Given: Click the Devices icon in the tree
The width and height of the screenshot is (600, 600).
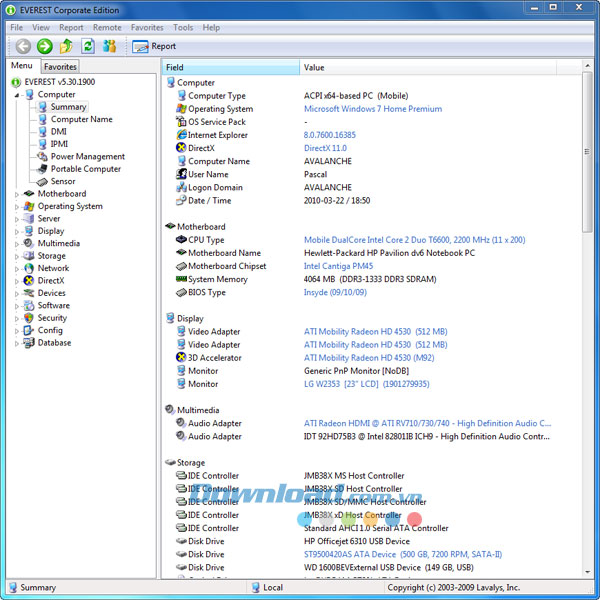Looking at the screenshot, I should tap(29, 293).
